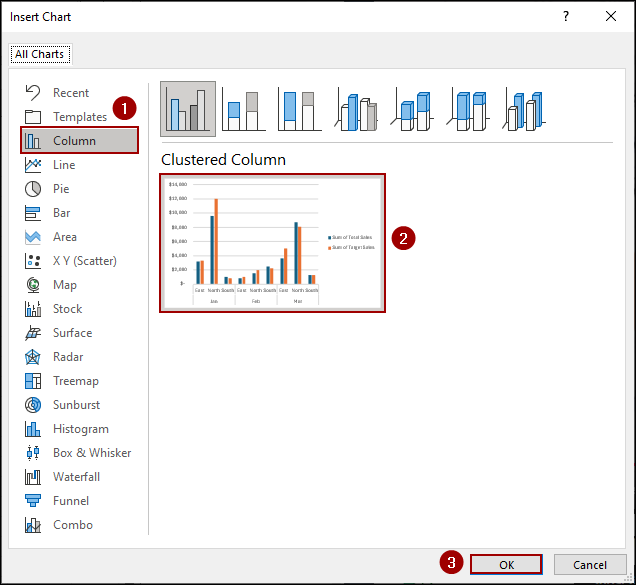Choose the 100% Stacked Column subtype icon
The height and width of the screenshot is (585, 636).
300,109
